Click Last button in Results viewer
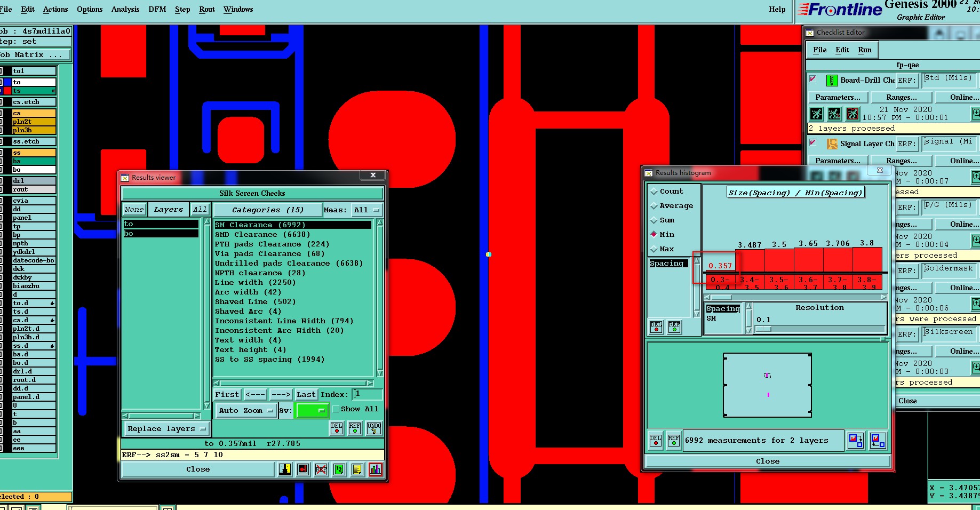 [x=306, y=395]
